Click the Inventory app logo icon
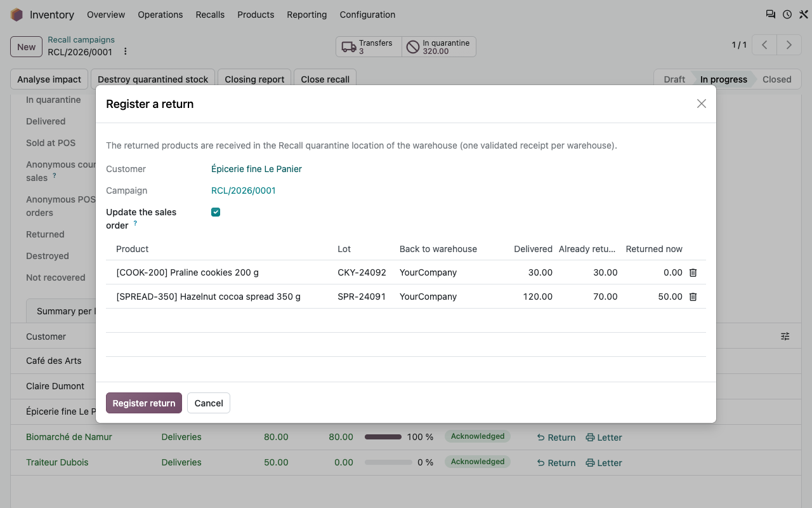 [x=16, y=15]
